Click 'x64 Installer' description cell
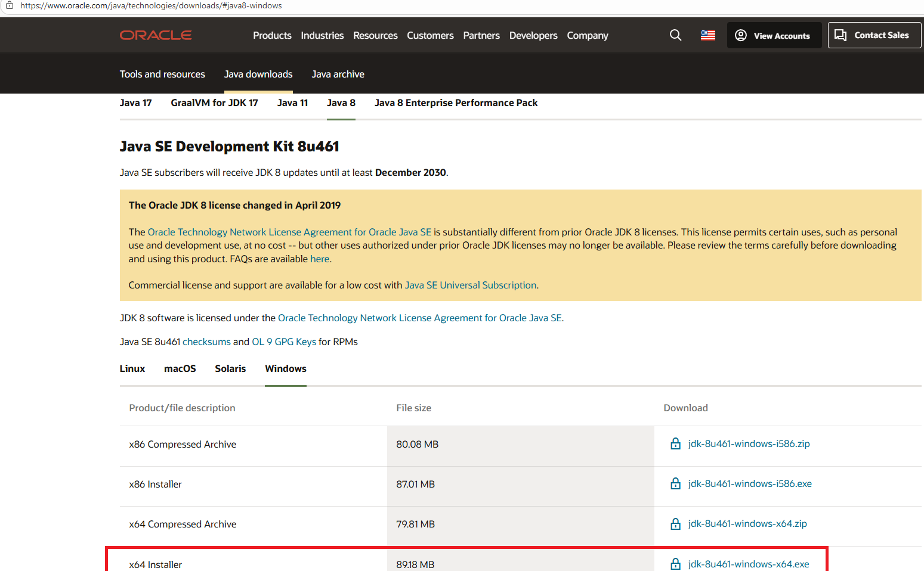The image size is (924, 571). 155,564
